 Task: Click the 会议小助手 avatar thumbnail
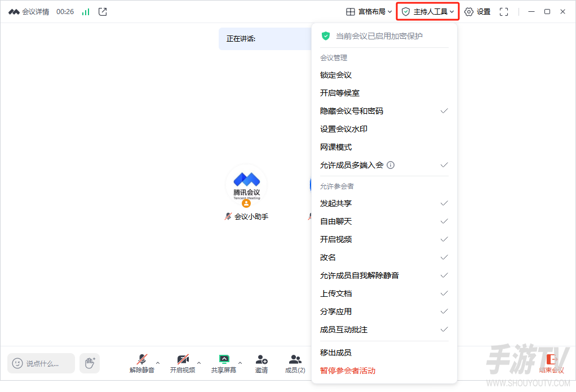coord(246,185)
